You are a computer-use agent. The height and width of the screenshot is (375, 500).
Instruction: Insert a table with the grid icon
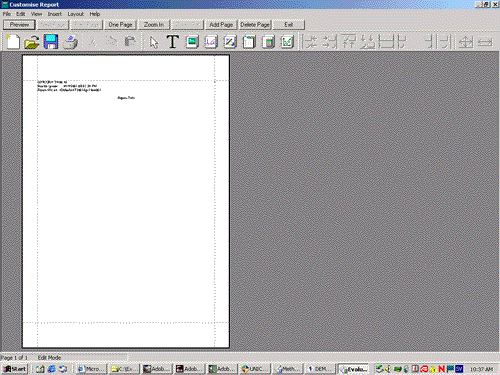(x=249, y=42)
